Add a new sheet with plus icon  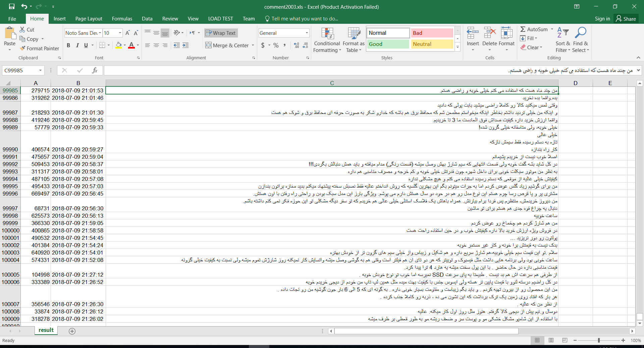pos(72,331)
